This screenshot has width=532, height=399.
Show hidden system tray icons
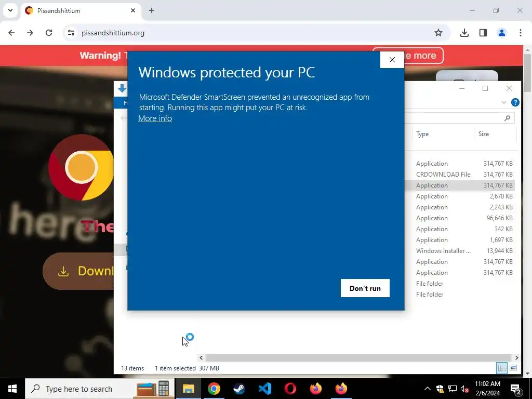tap(428, 389)
